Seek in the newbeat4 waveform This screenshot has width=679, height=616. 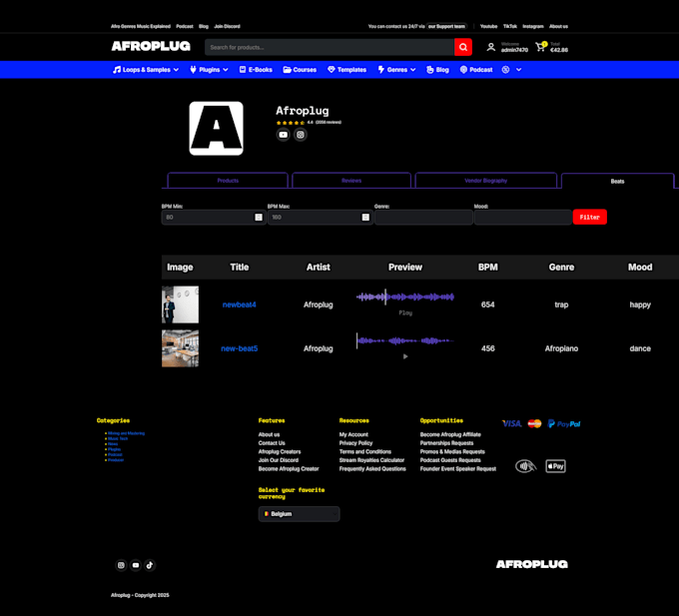(x=405, y=297)
